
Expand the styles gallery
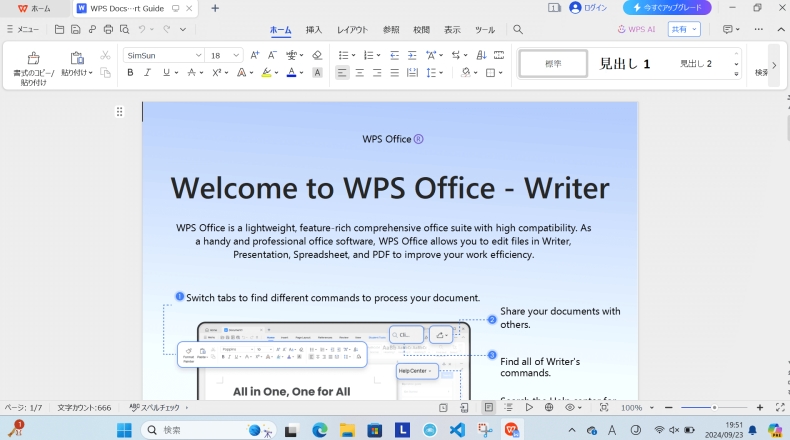(x=736, y=75)
